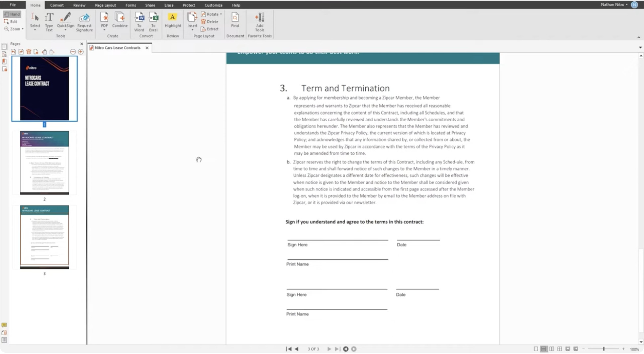
Task: Open the Customize tab
Action: 213,5
